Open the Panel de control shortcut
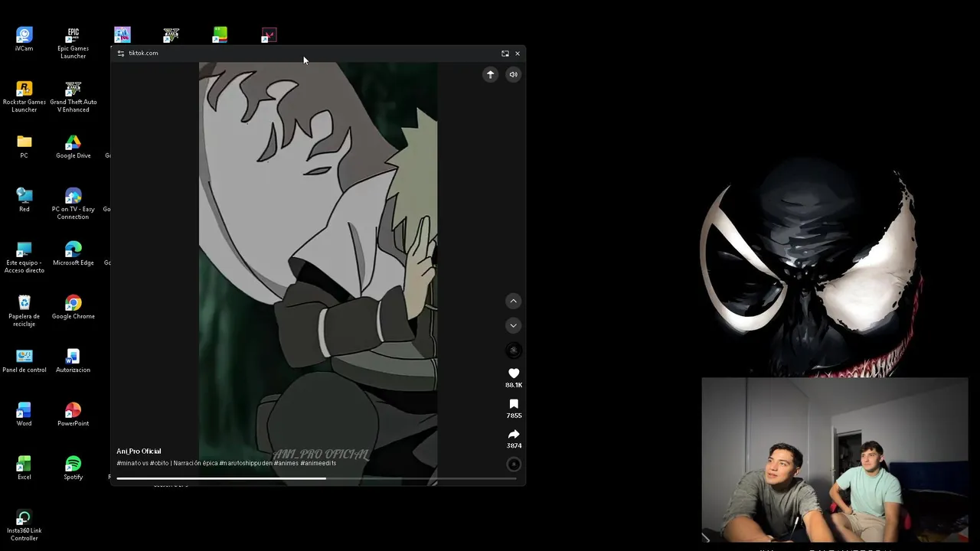This screenshot has width=980, height=551. tap(24, 360)
